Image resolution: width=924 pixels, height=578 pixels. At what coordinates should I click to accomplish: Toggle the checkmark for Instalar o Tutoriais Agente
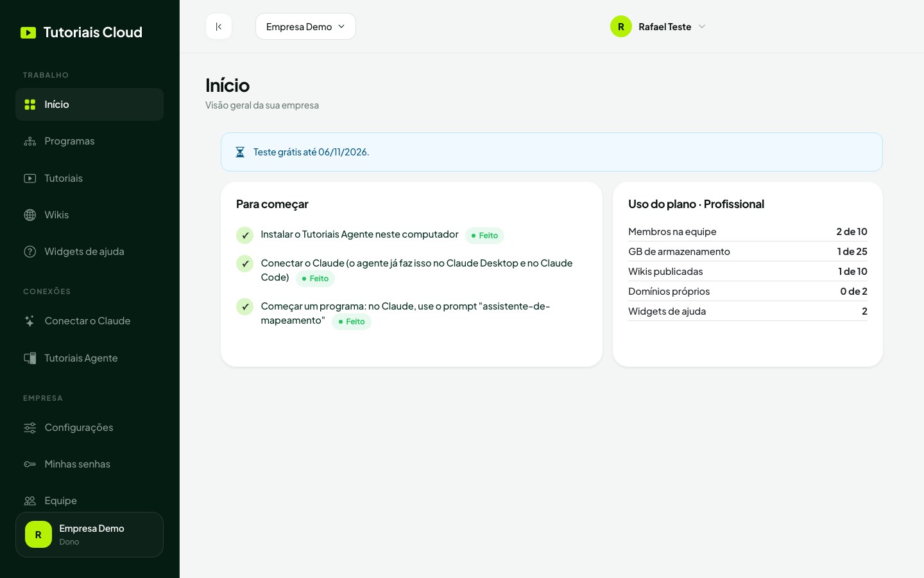245,236
